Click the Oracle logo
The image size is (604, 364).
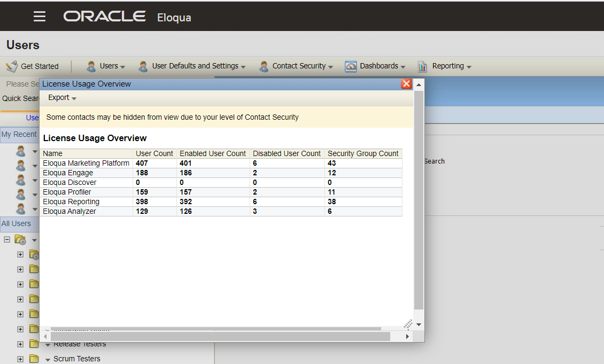[104, 16]
